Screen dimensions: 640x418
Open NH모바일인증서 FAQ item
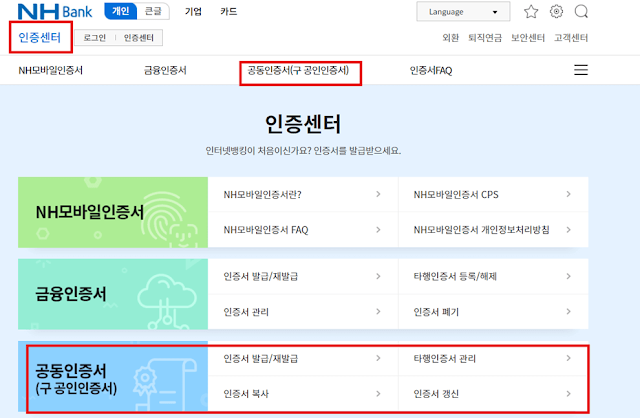(x=303, y=230)
